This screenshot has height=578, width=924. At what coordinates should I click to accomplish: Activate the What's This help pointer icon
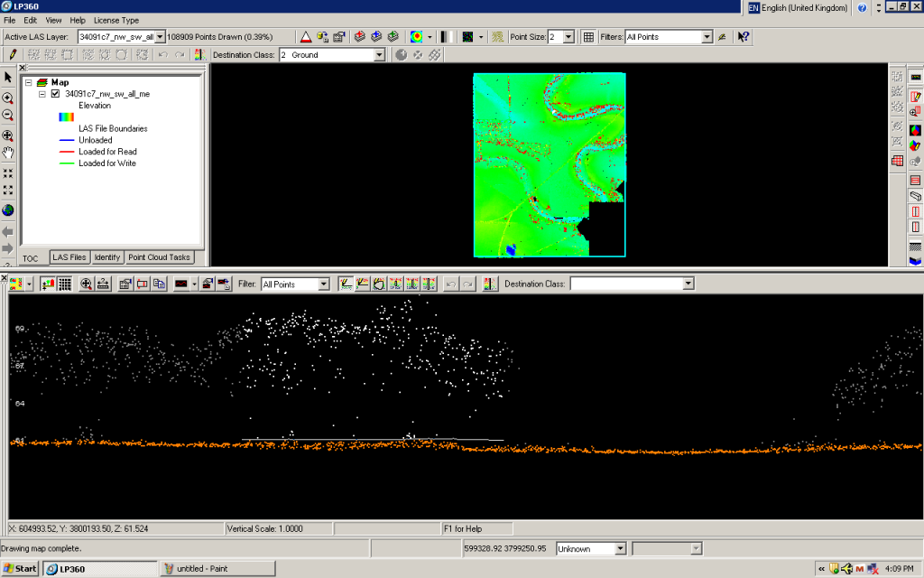tap(742, 37)
